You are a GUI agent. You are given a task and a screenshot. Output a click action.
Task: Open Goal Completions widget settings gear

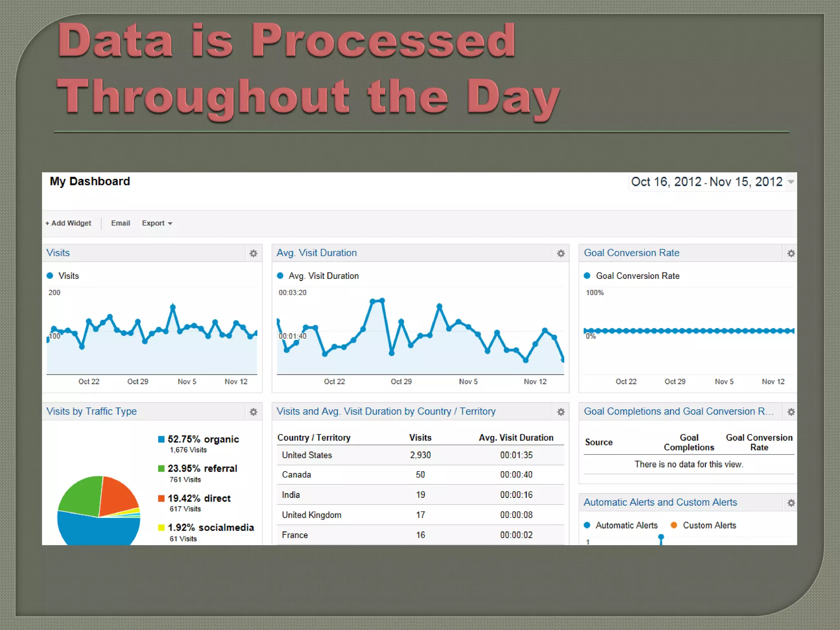(791, 412)
